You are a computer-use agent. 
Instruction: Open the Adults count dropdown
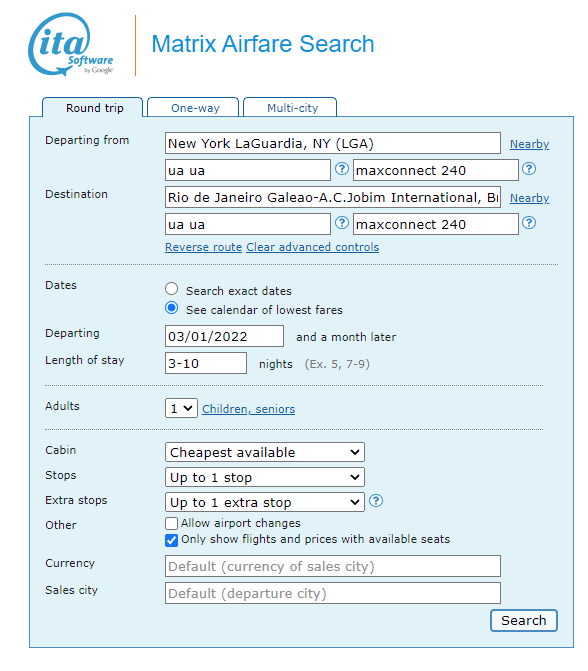pyautogui.click(x=181, y=408)
